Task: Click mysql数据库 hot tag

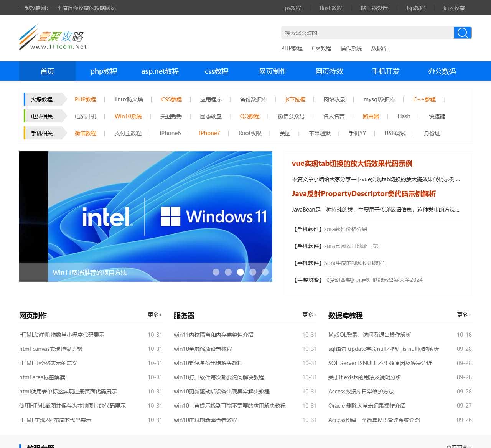Action: (379, 99)
